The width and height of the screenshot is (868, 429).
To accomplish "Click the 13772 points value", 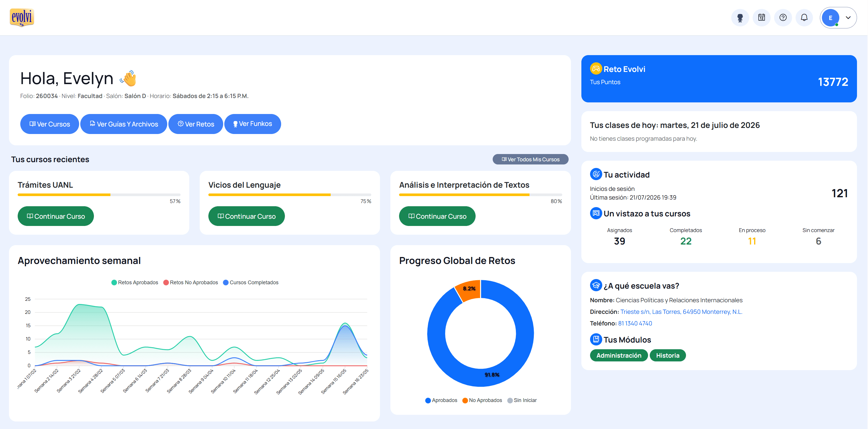I will click(833, 82).
